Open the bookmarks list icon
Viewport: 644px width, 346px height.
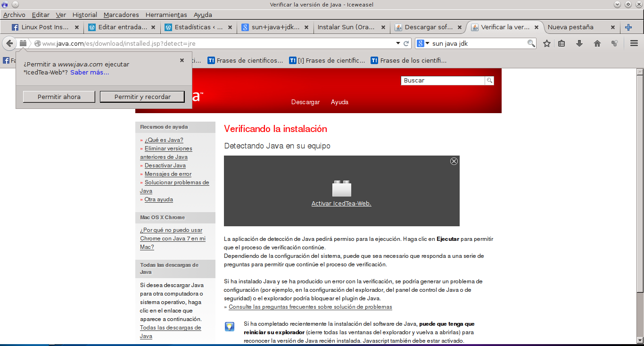click(561, 43)
